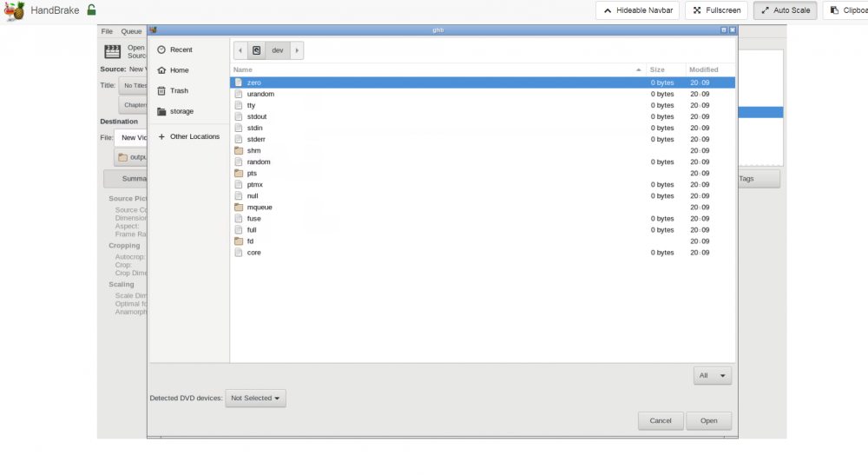Select the mqueue folder
This screenshot has width=868, height=475.
click(482, 208)
